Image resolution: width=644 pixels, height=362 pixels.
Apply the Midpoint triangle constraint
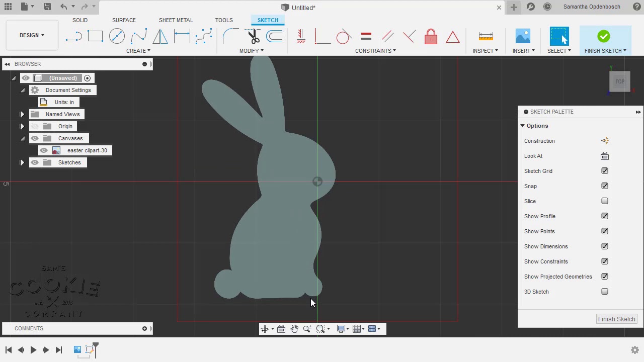pos(452,36)
